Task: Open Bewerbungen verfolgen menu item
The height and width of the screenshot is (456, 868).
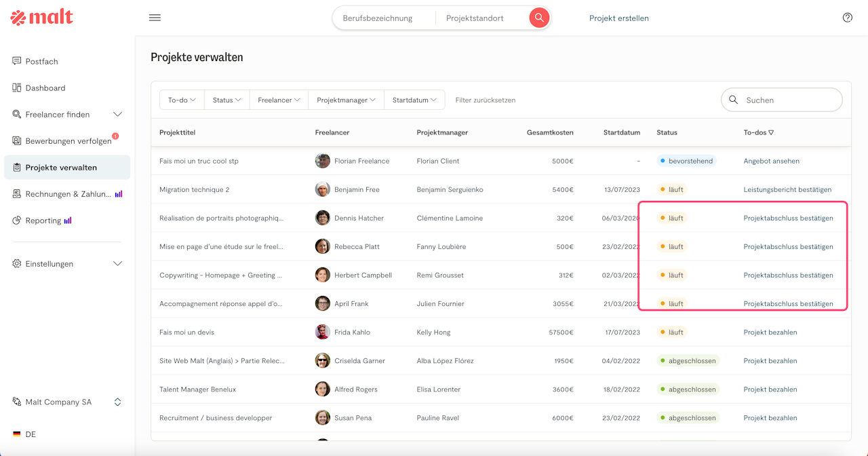Action: click(x=68, y=141)
